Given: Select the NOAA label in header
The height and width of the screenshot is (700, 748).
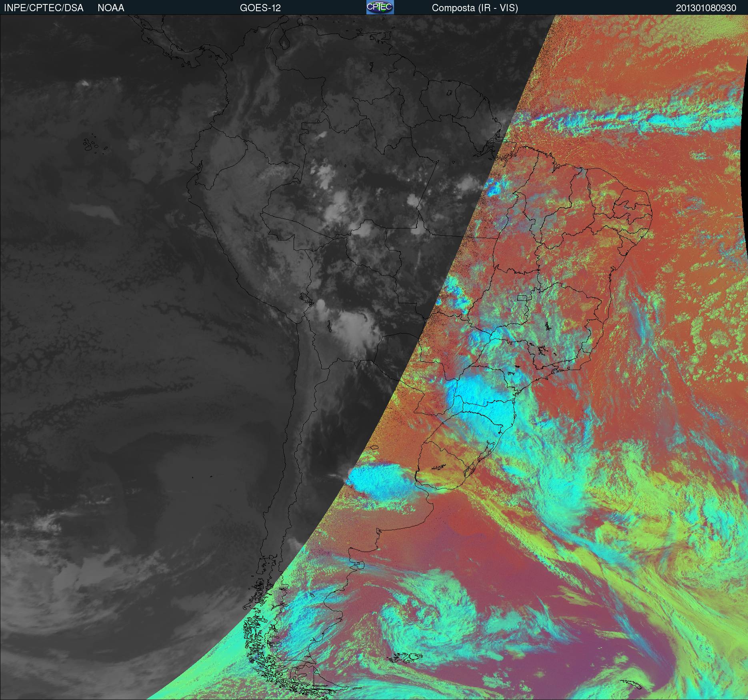Looking at the screenshot, I should point(111,8).
